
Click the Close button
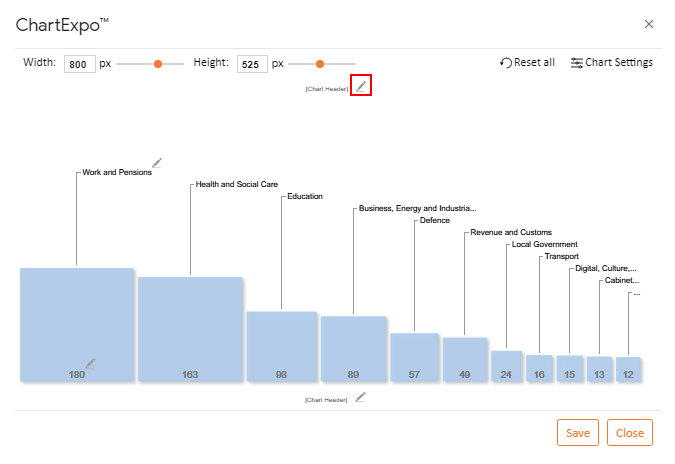630,433
